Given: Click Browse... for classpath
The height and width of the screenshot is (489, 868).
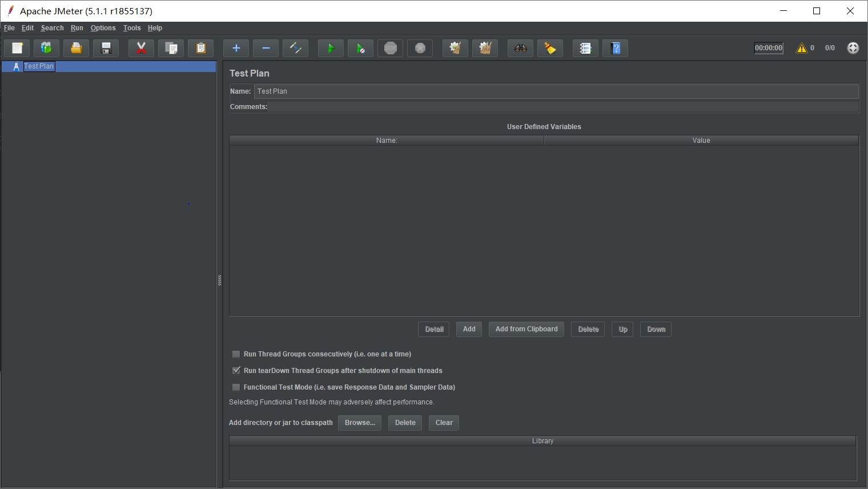Looking at the screenshot, I should [x=360, y=423].
